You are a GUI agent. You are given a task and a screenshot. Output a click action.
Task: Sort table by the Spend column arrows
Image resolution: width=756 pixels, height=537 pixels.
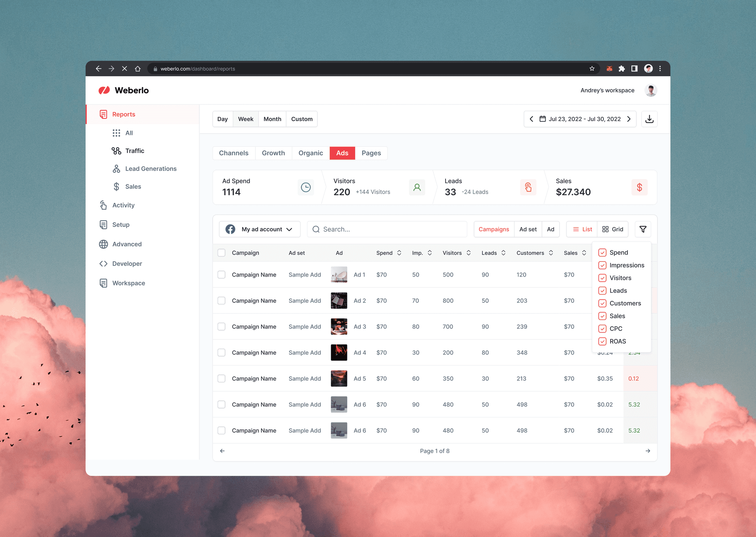point(399,253)
